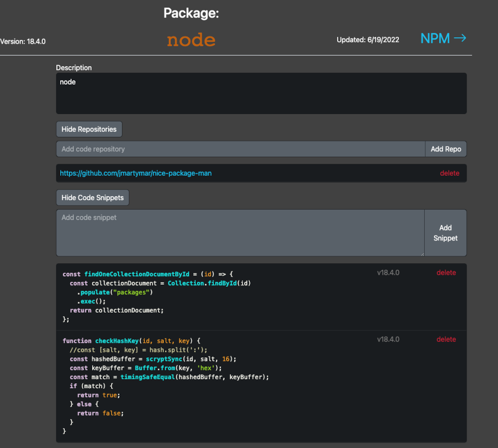Click the commented hash.split code line
The image size is (498, 448).
[138, 349]
